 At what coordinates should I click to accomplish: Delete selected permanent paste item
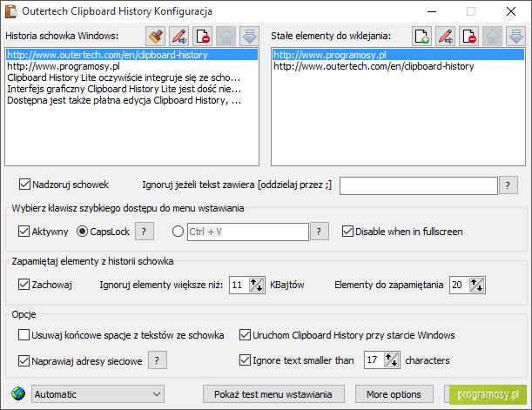click(x=469, y=36)
